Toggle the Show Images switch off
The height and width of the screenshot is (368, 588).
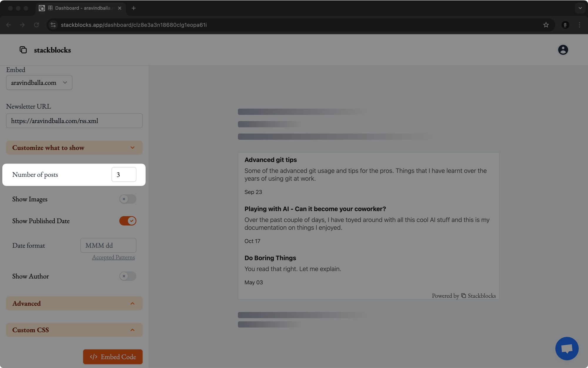click(x=127, y=198)
